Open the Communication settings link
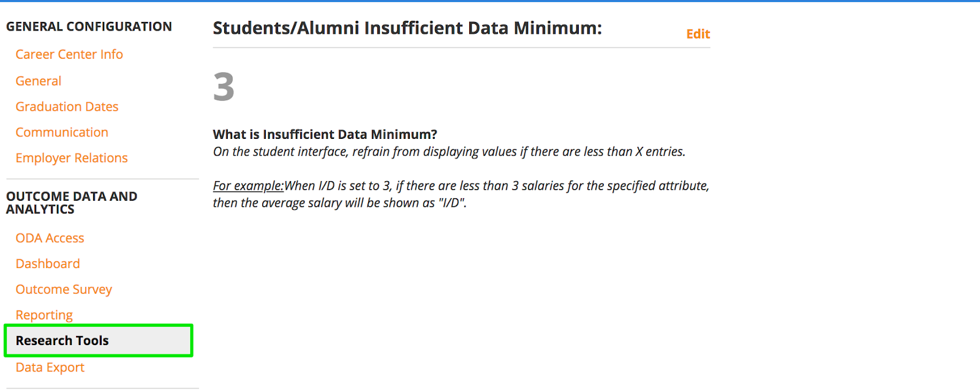 tap(62, 132)
